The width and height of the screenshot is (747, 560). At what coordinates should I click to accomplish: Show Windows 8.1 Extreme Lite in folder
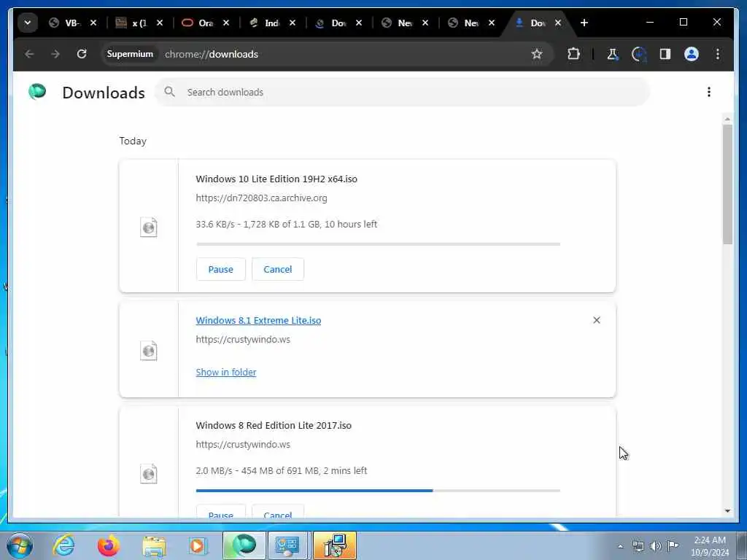(x=226, y=373)
